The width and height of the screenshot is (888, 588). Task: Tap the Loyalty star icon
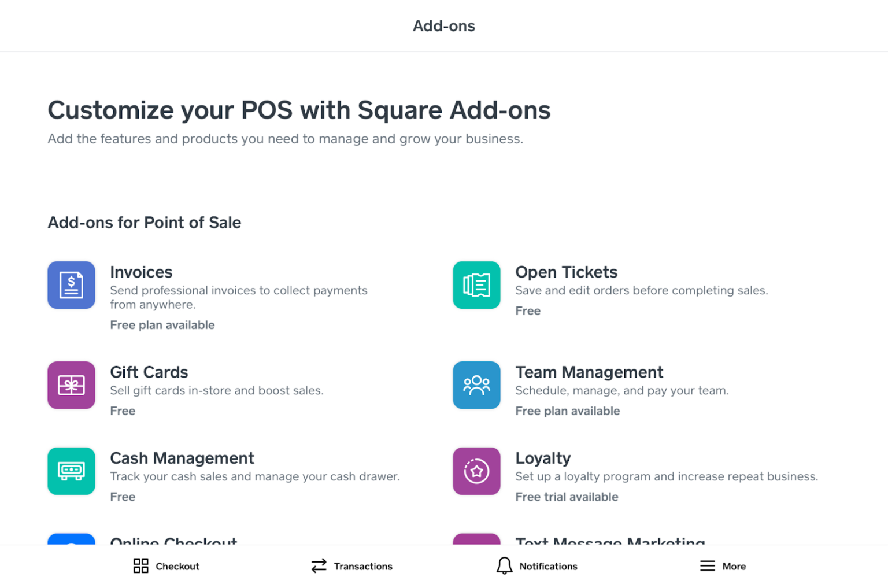click(476, 471)
